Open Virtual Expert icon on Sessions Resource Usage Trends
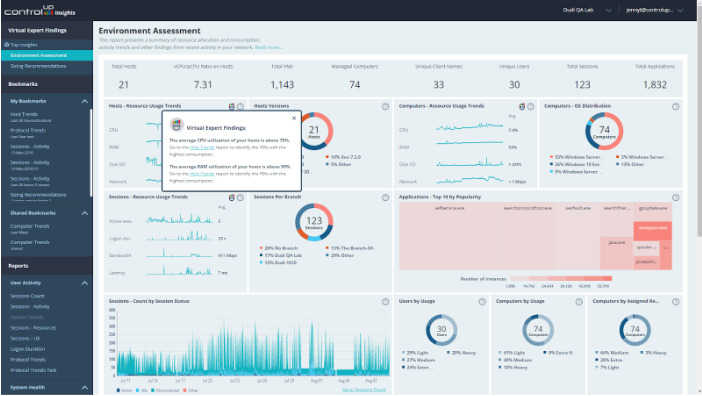 (232, 197)
